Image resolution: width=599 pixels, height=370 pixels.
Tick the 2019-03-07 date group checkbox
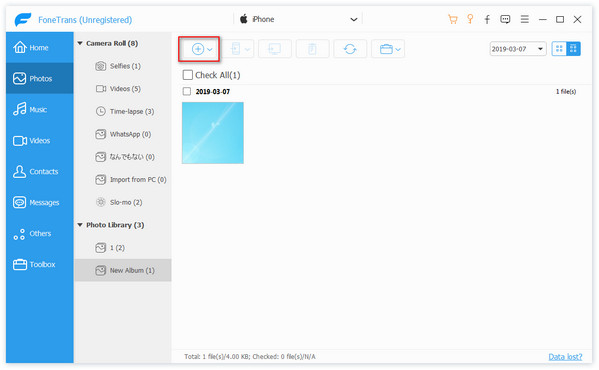(x=187, y=91)
